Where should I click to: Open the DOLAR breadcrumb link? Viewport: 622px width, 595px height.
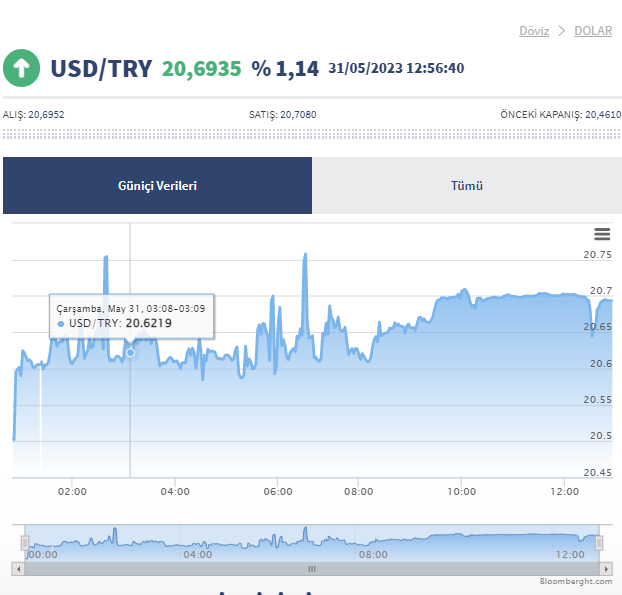(x=593, y=31)
